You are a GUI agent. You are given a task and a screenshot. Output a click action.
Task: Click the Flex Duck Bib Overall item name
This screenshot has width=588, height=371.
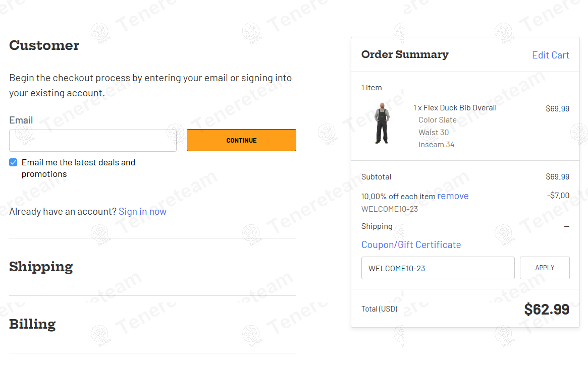(x=459, y=108)
